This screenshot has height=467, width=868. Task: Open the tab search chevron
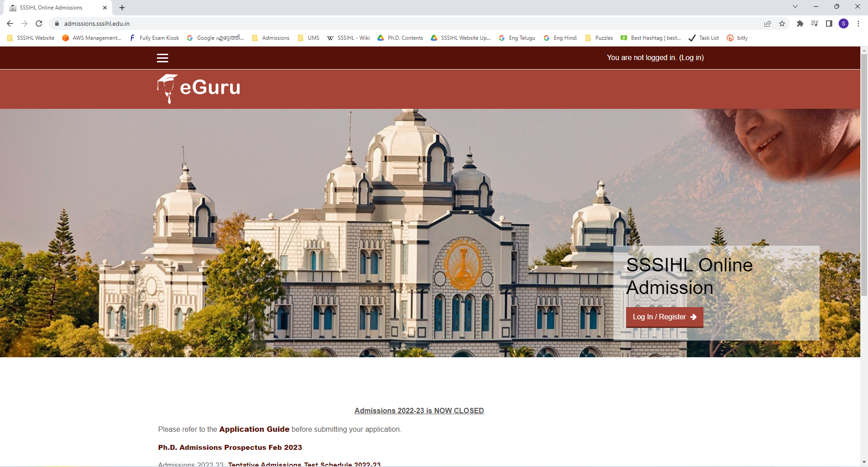coord(795,7)
